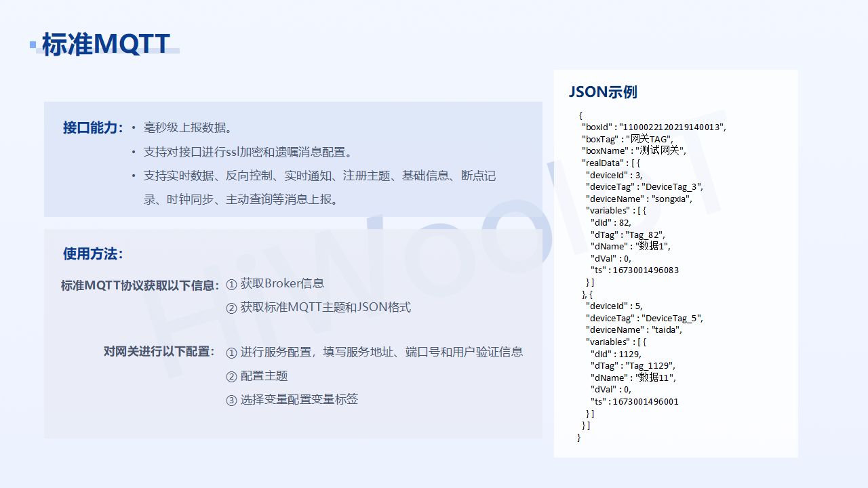Click the line "dId" : 82
The height and width of the screenshot is (488, 868).
[611, 222]
